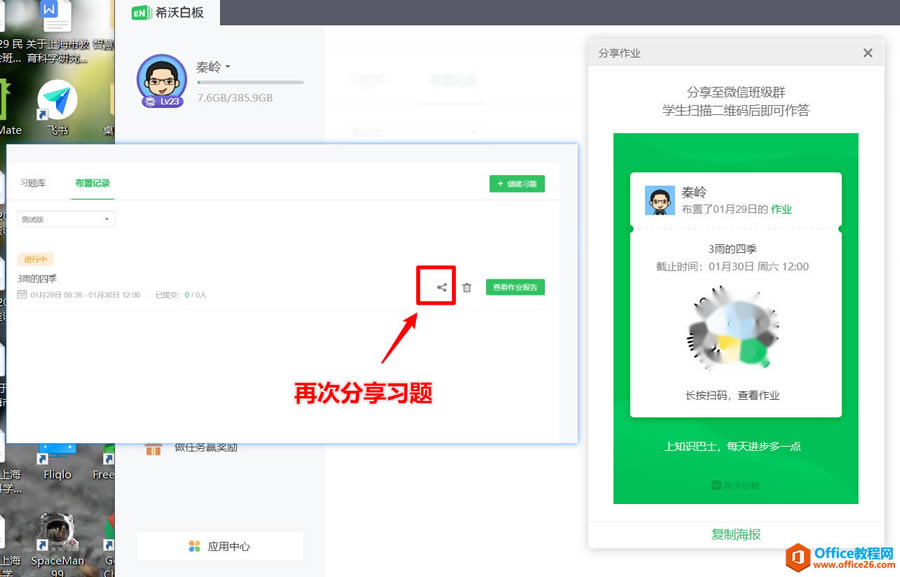
Task: Click the 长按扫码，查看作业 caption
Action: tap(732, 395)
